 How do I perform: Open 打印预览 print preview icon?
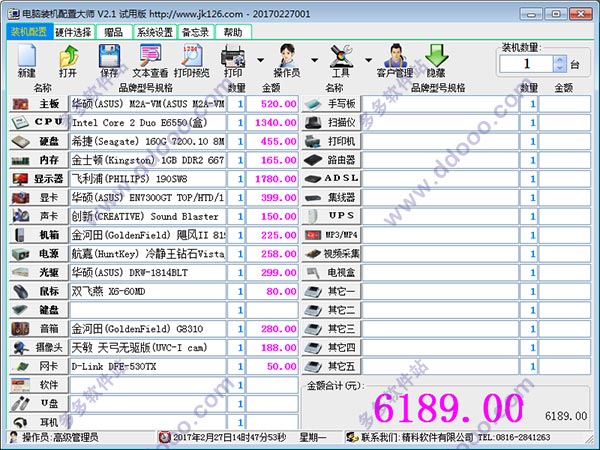192,60
